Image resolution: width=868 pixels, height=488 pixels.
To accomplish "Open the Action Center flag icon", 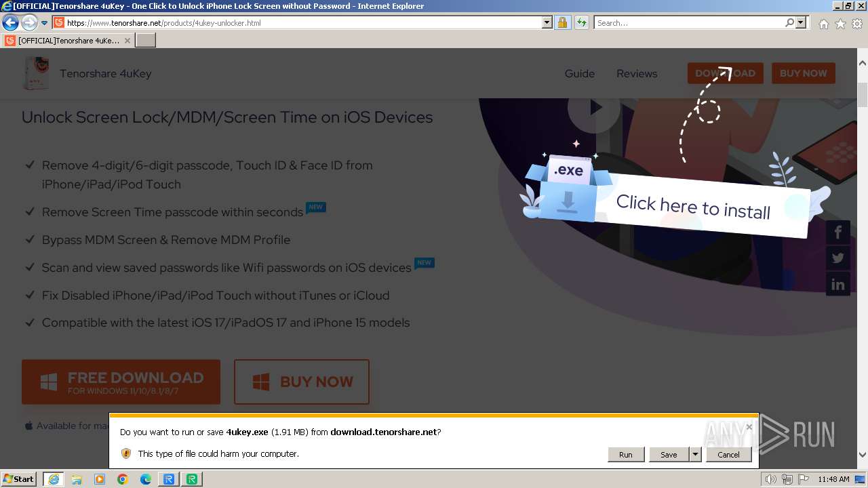I will [x=803, y=479].
